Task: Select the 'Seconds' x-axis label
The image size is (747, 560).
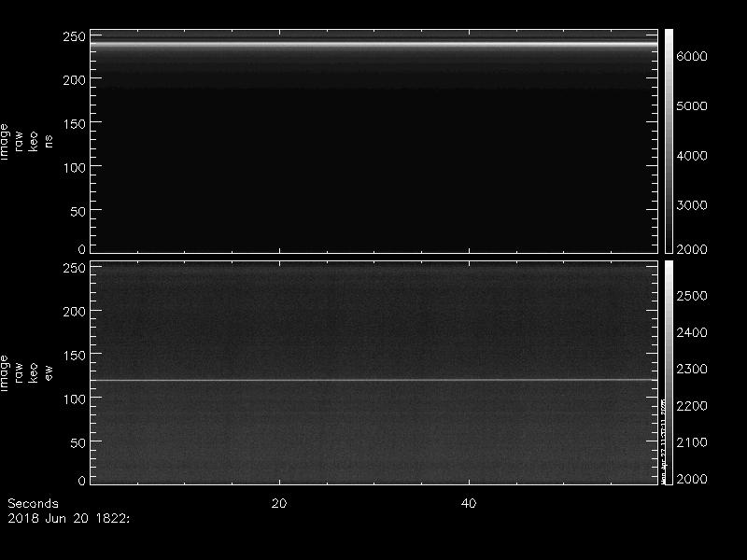Action: [33, 503]
